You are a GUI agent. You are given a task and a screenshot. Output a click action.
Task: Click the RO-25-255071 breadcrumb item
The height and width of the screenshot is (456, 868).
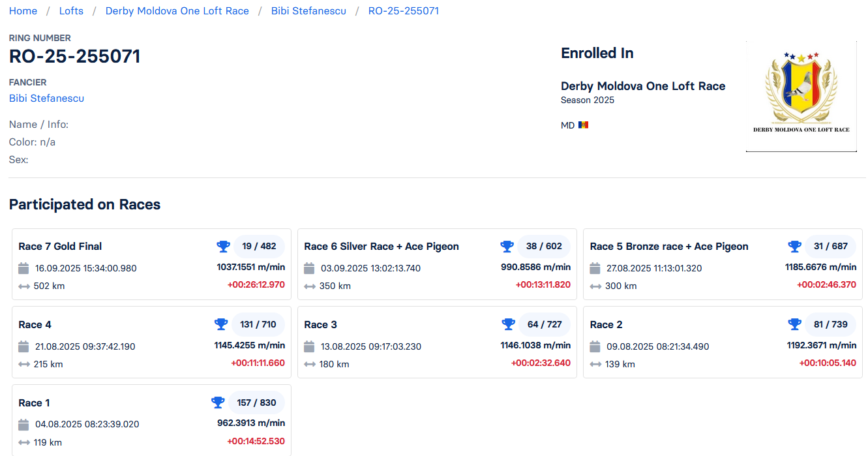coord(403,11)
